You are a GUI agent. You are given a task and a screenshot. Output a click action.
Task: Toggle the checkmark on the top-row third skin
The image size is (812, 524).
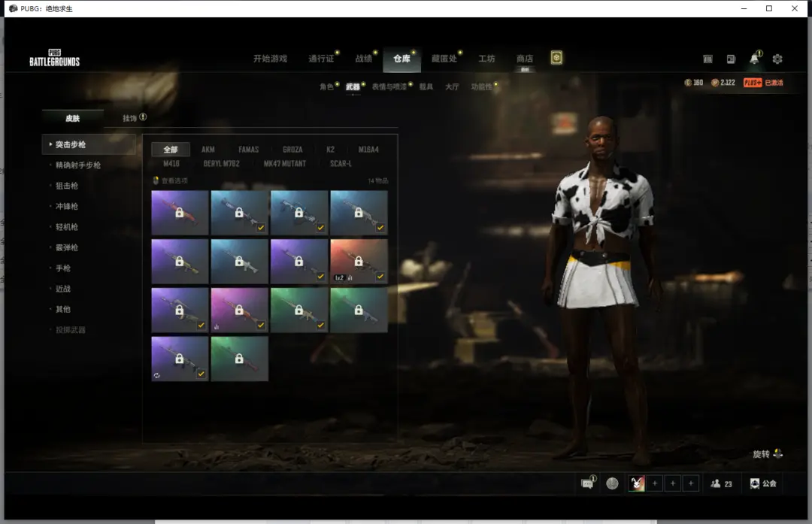click(x=320, y=227)
